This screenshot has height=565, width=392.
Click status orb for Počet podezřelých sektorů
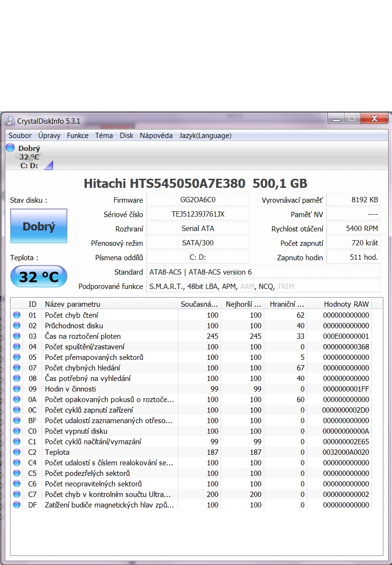pyautogui.click(x=17, y=473)
